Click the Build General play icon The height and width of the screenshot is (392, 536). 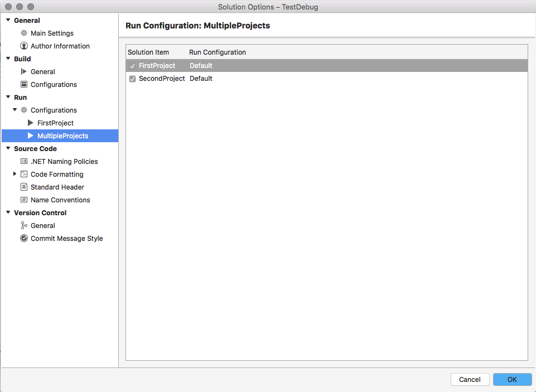(x=24, y=71)
